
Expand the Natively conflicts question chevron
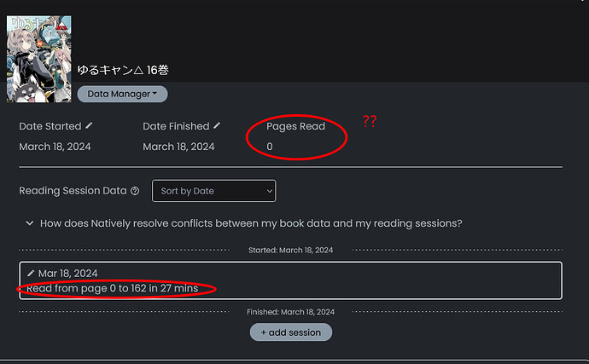coord(30,223)
